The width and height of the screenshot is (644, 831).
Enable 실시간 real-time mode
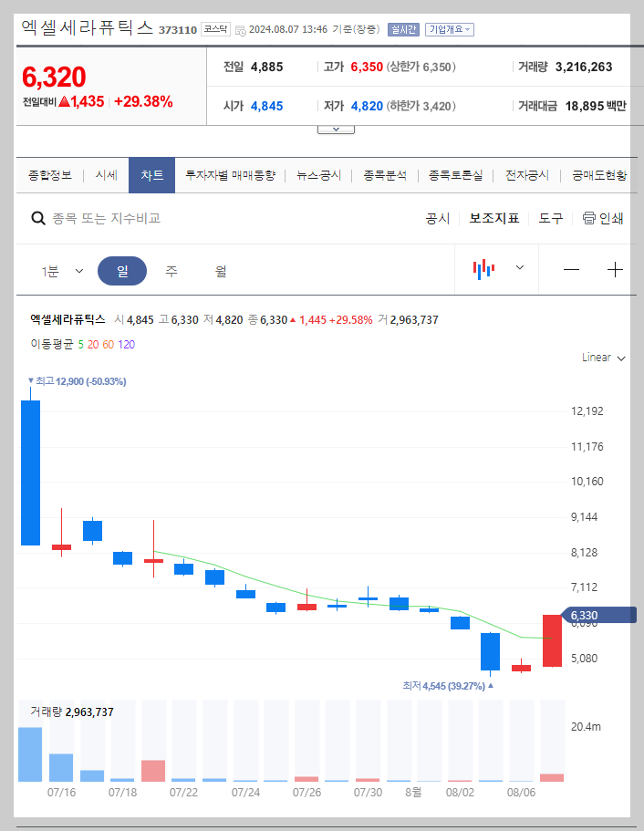pos(403,29)
